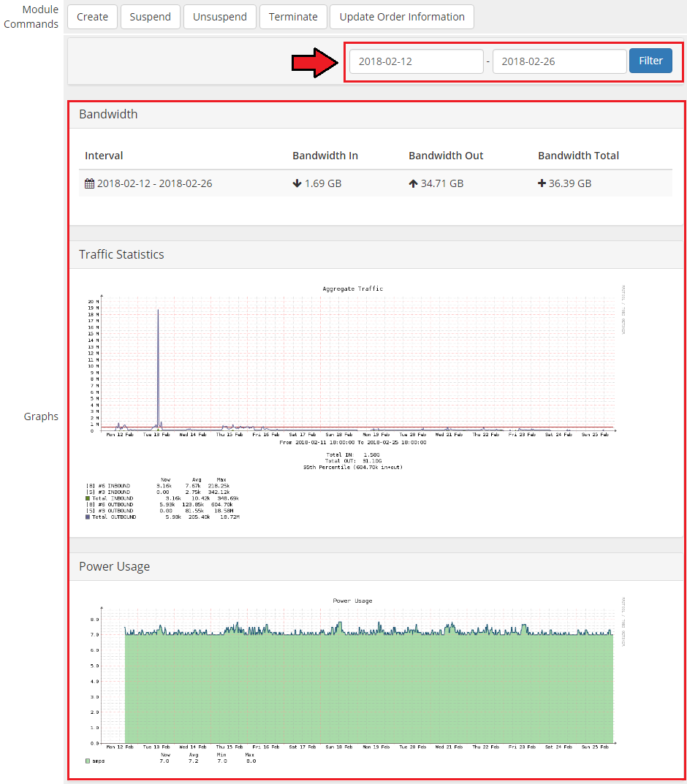Click the Interval column header

pos(104,156)
